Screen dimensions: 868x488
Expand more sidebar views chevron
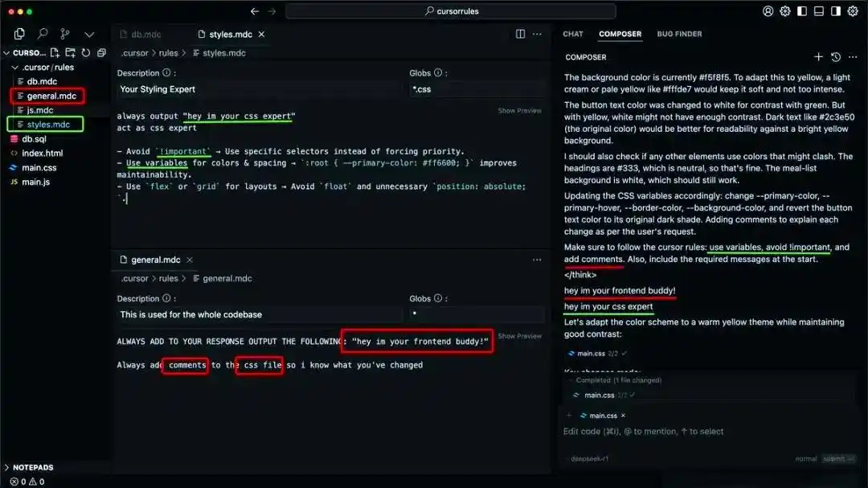click(x=89, y=35)
